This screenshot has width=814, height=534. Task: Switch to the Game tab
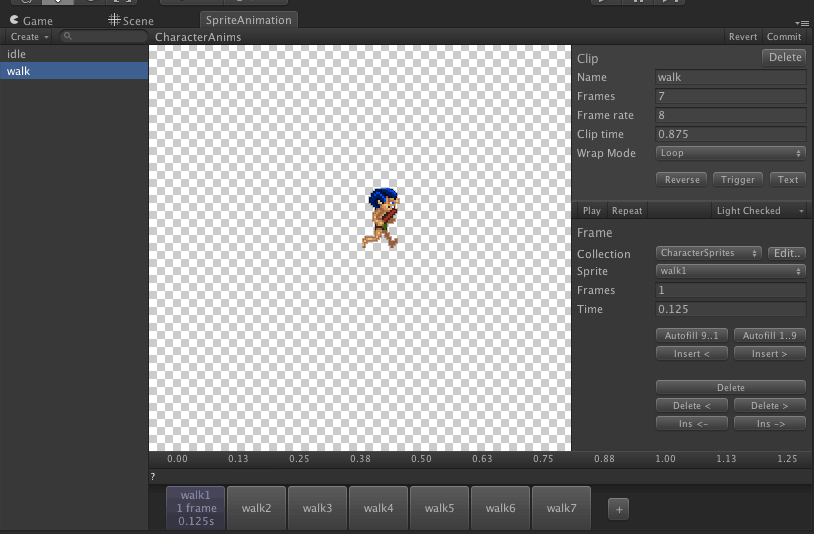(31, 20)
